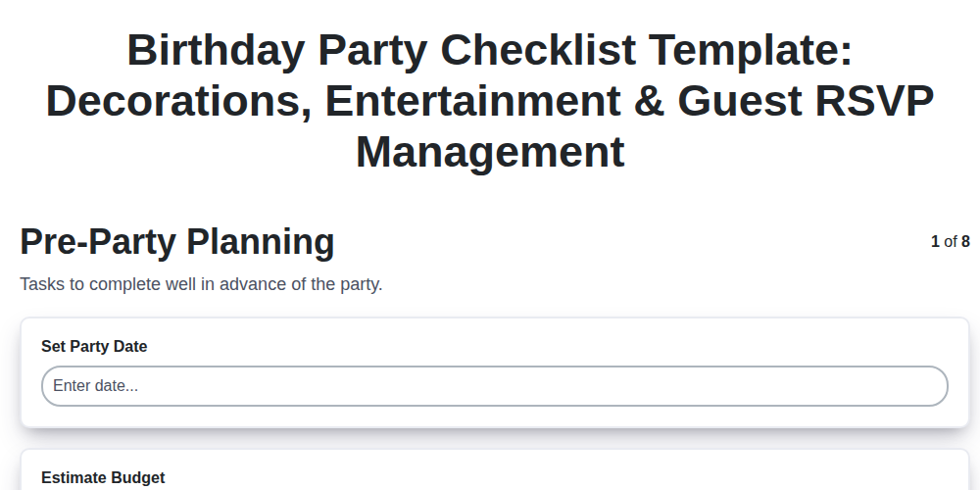The height and width of the screenshot is (490, 980).
Task: Click the "Enter date..." input field
Action: 494,386
